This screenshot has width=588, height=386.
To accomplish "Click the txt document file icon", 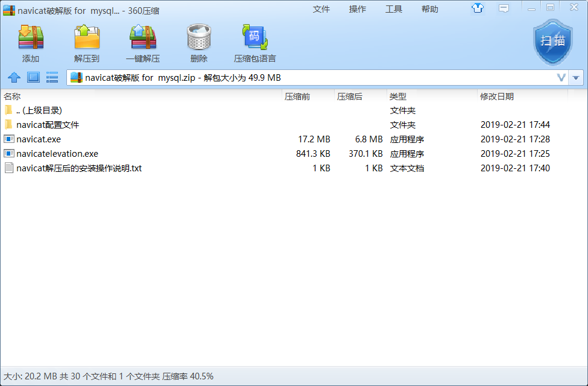I will pos(9,168).
